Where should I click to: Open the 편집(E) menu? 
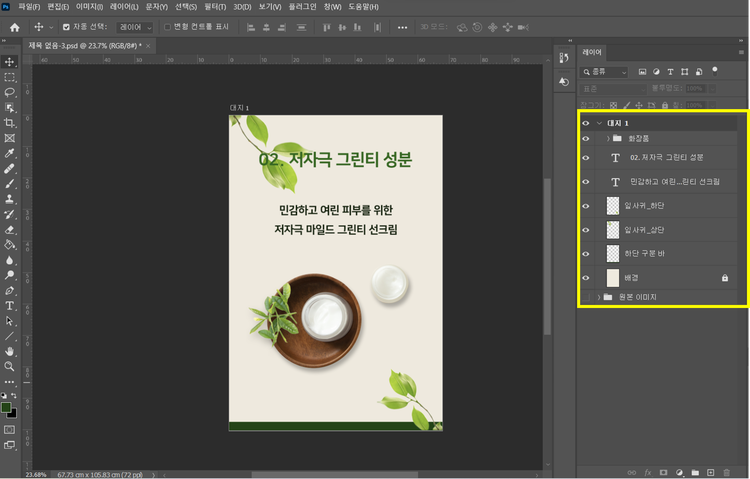(x=58, y=7)
